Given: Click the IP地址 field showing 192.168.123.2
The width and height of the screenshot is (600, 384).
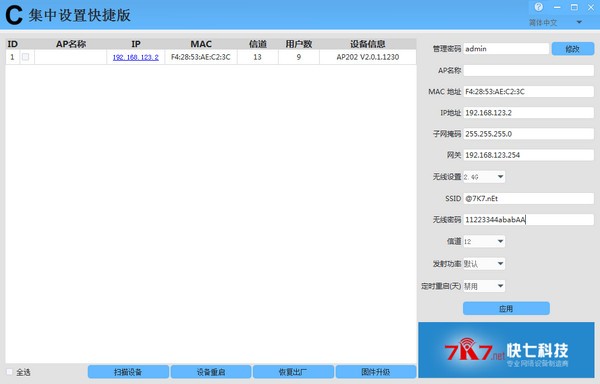Looking at the screenshot, I should pyautogui.click(x=528, y=113).
